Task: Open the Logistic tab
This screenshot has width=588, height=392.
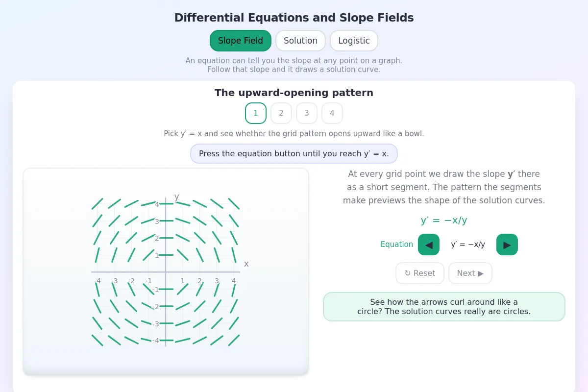Action: (x=354, y=41)
